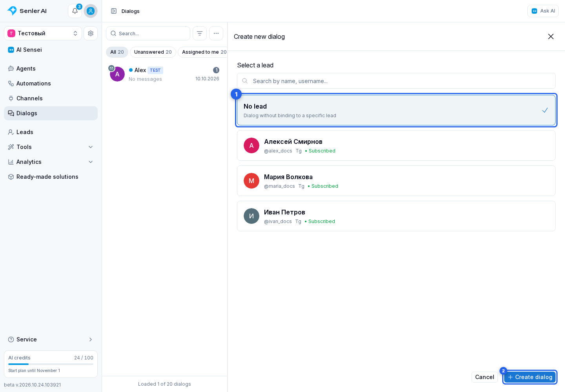565x392 pixels.
Task: Click the Senler AI logo
Action: pos(27,11)
